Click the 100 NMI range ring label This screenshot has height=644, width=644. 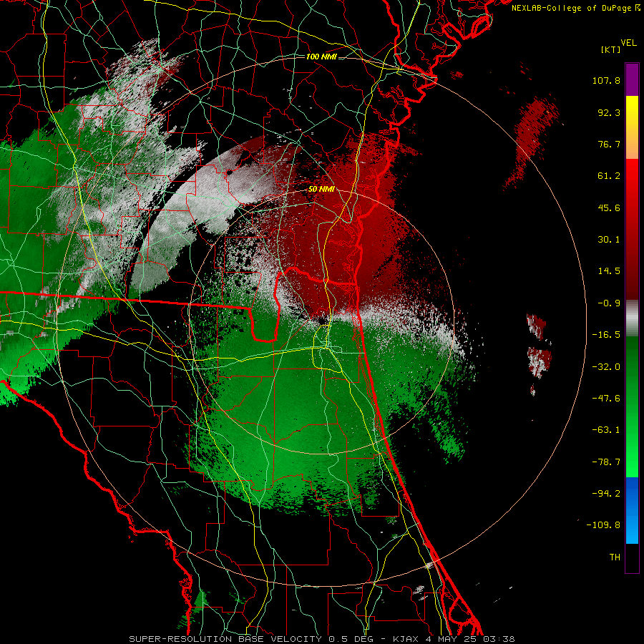click(321, 57)
